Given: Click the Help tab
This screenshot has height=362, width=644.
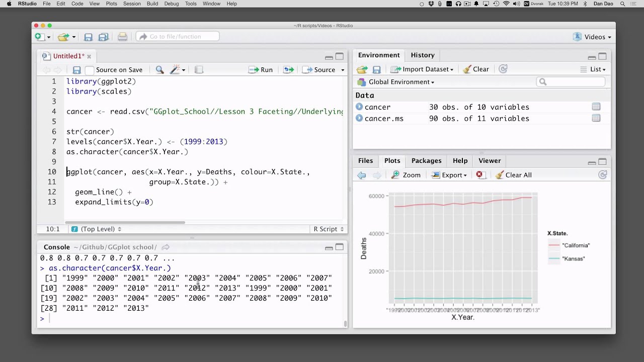Looking at the screenshot, I should click(460, 161).
